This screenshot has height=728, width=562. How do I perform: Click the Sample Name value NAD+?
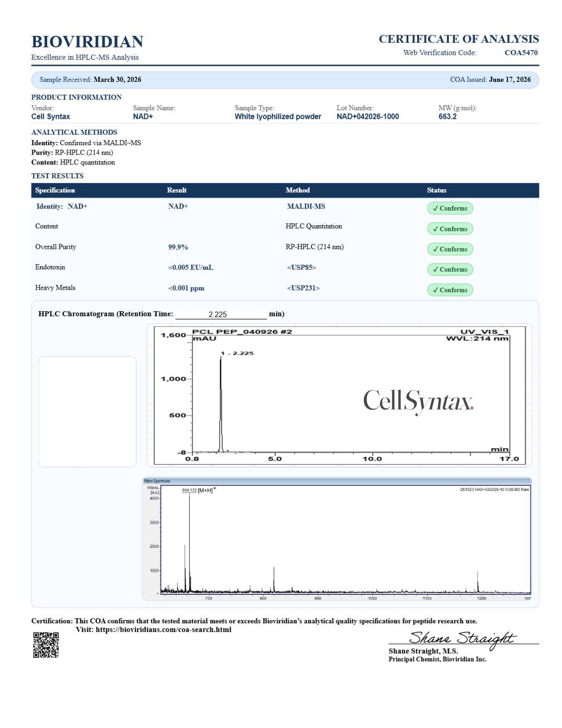143,116
